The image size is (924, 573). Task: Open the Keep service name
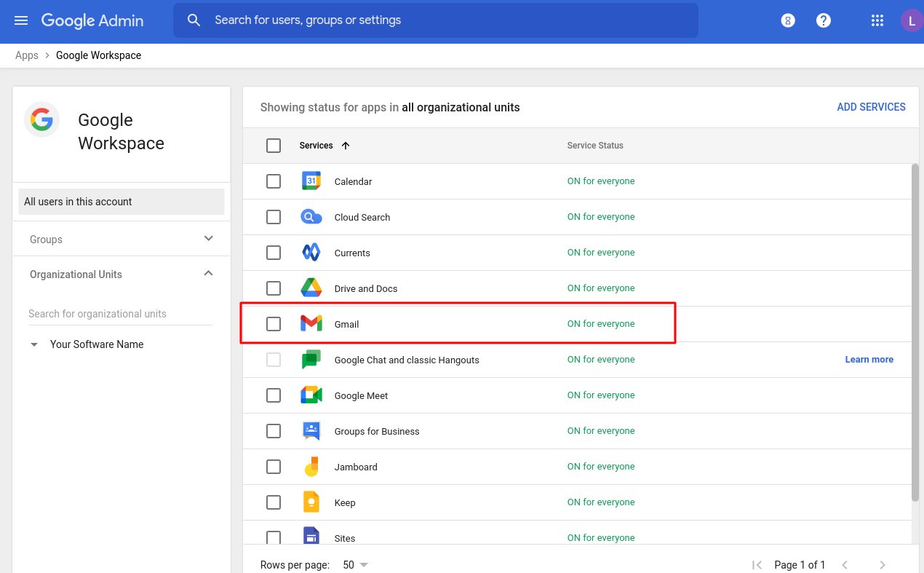tap(345, 503)
